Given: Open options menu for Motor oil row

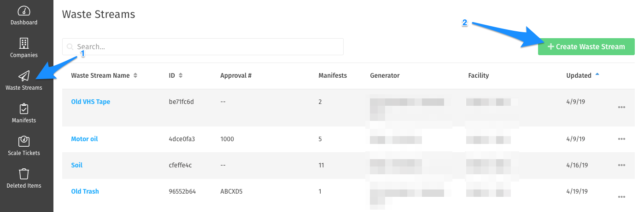Looking at the screenshot, I should (621, 139).
